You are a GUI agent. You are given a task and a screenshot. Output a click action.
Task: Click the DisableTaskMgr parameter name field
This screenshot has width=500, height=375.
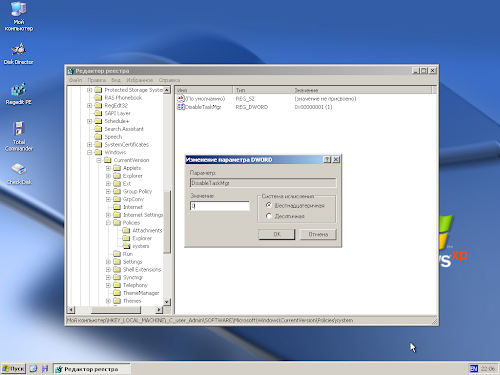(x=263, y=183)
